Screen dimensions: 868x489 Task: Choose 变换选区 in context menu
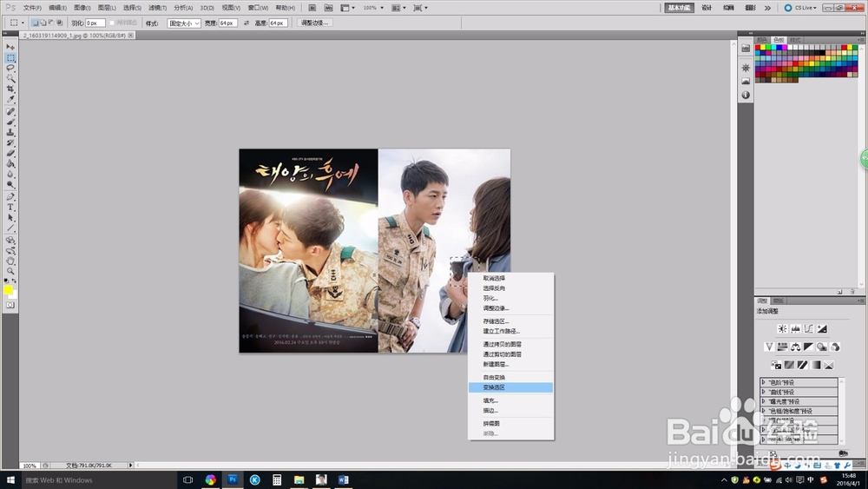pos(510,387)
